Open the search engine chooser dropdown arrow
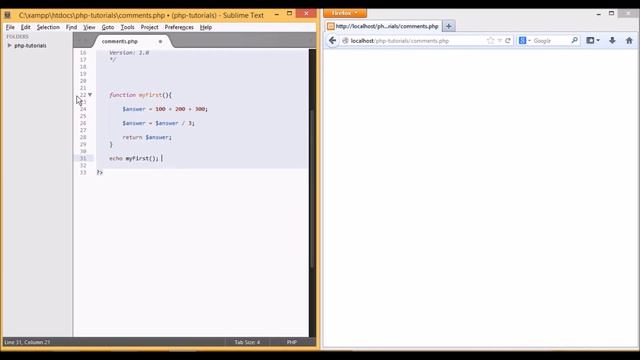The width and height of the screenshot is (640, 360). 529,40
